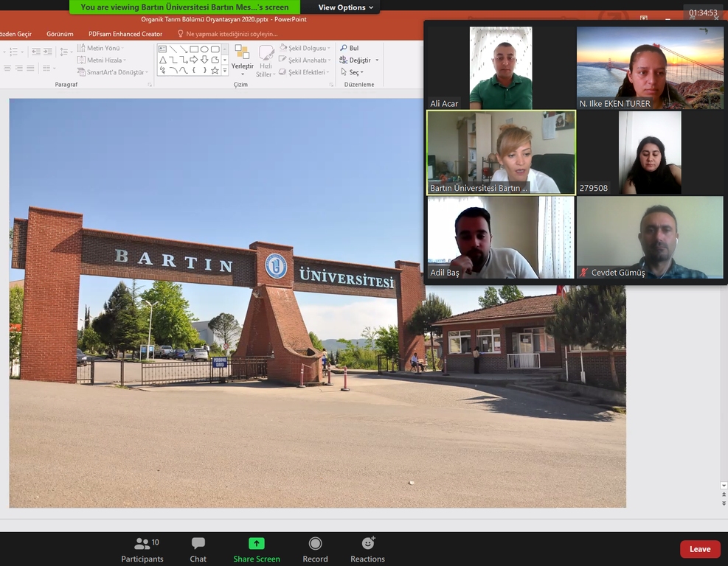Open the Hızlı Stiller quick styles gallery
Image resolution: width=728 pixels, height=566 pixels.
click(266, 60)
